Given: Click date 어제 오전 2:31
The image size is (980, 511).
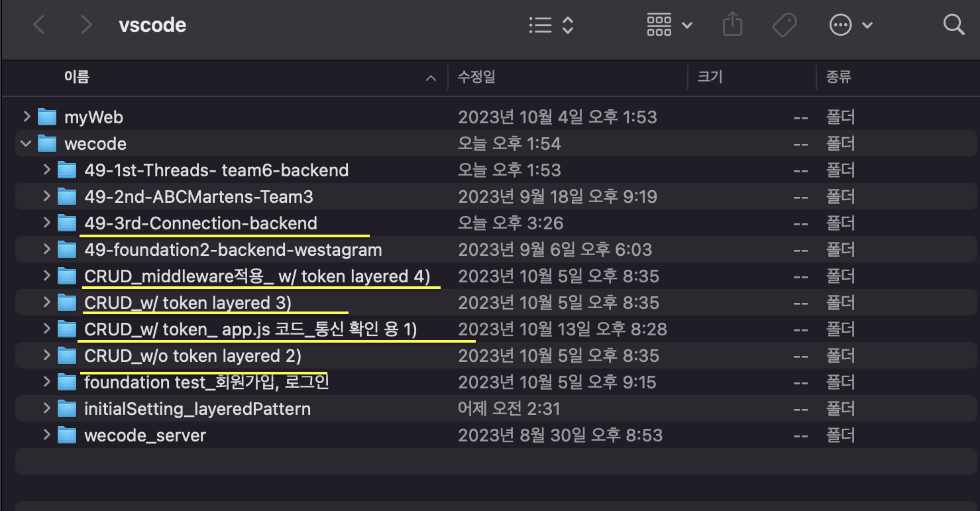Looking at the screenshot, I should coord(509,409).
